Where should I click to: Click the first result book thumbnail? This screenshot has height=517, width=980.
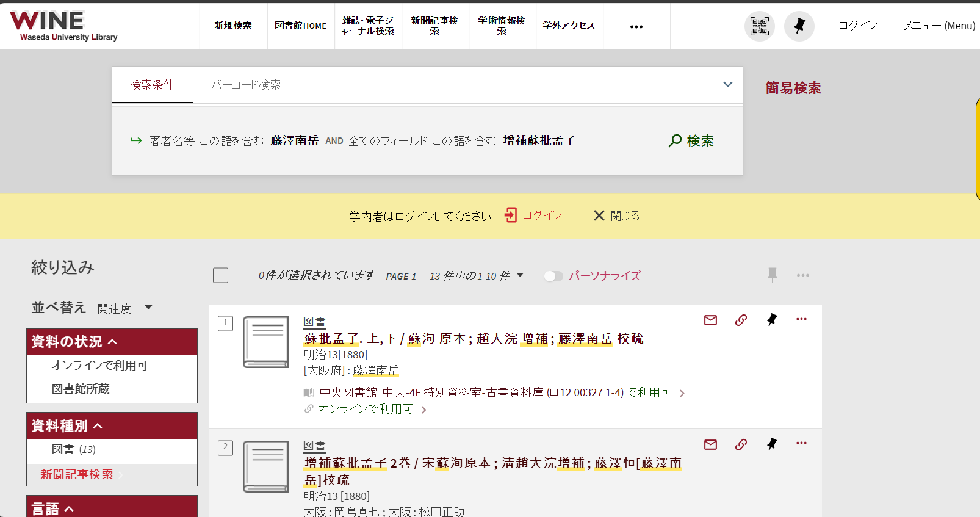coord(265,342)
